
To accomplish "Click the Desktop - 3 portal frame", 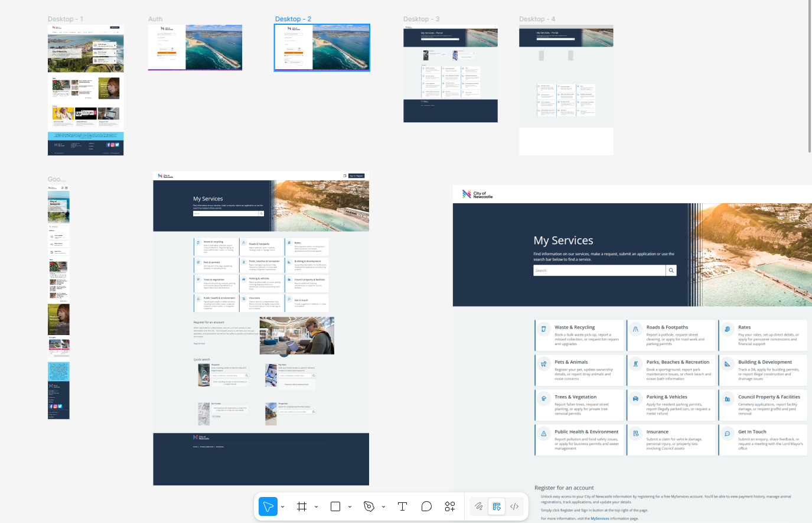I will pyautogui.click(x=451, y=73).
